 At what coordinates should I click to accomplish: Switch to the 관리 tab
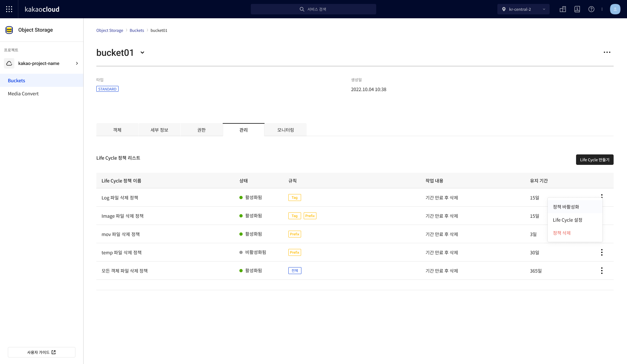(244, 130)
